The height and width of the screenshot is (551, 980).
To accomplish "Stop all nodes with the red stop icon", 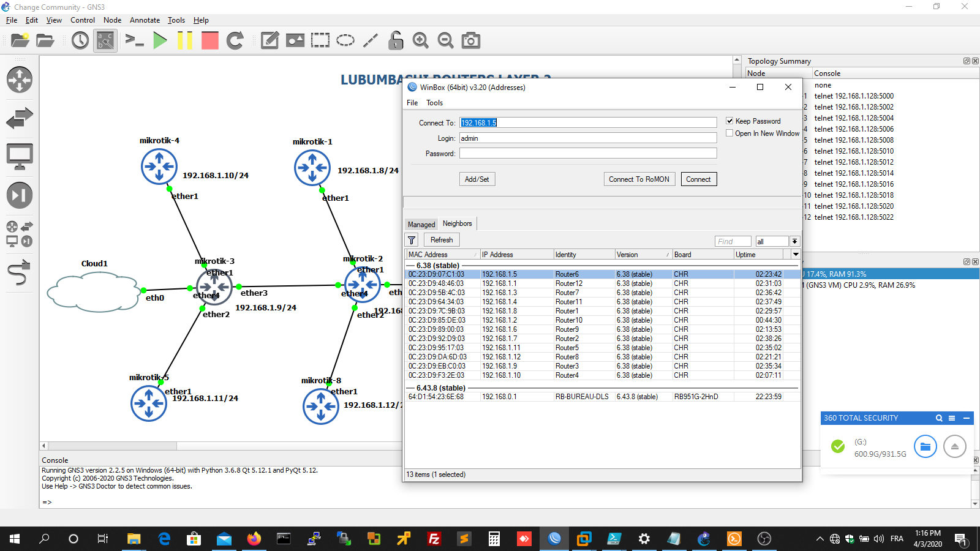I will [x=210, y=40].
